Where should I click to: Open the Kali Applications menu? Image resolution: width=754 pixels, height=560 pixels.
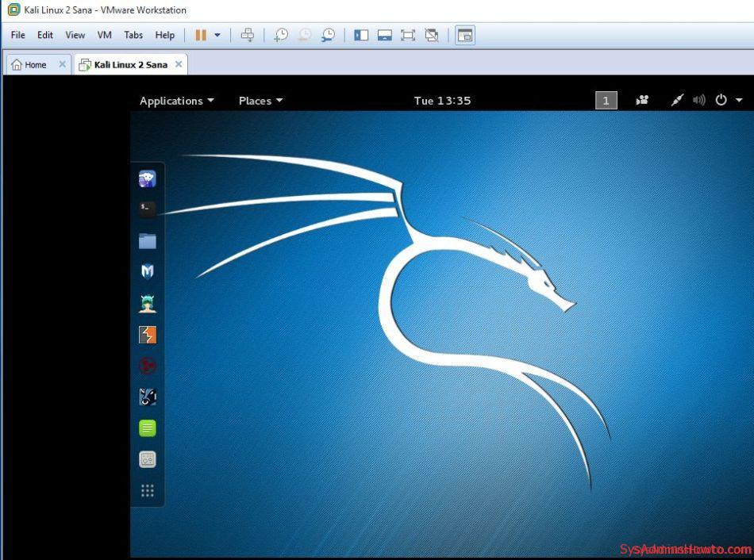click(176, 101)
